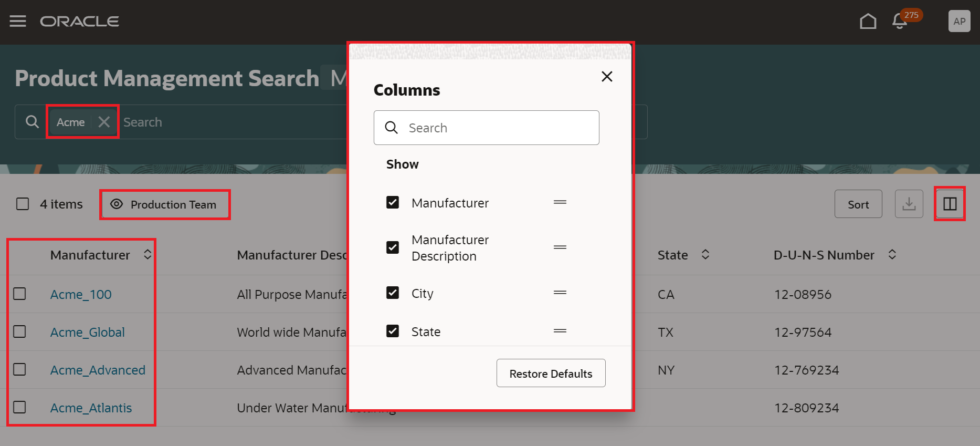This screenshot has width=980, height=446.
Task: Select the Acme_Atlantis row checkbox
Action: [19, 407]
